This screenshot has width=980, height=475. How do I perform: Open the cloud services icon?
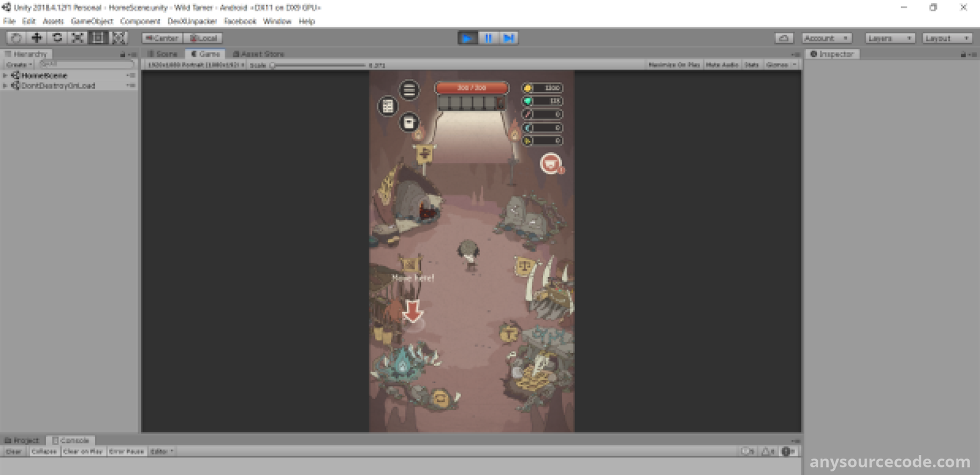pos(784,38)
